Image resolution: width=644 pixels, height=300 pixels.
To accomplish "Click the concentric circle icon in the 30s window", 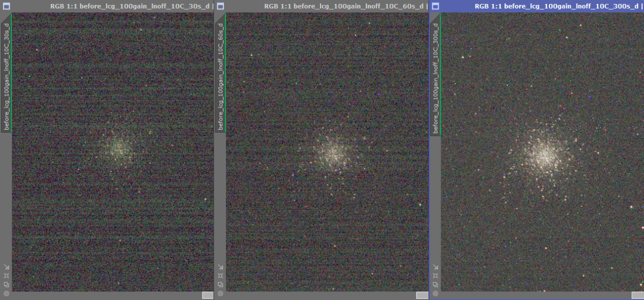I will pyautogui.click(x=6, y=293).
